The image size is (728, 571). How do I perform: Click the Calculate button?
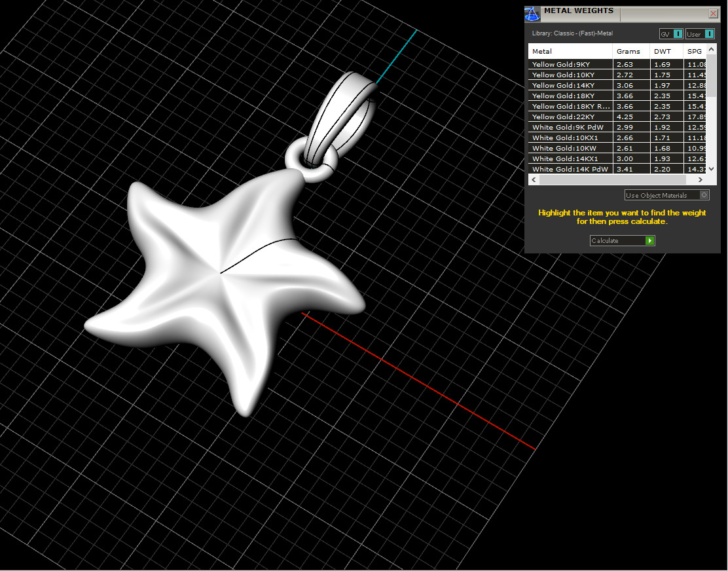click(x=622, y=240)
